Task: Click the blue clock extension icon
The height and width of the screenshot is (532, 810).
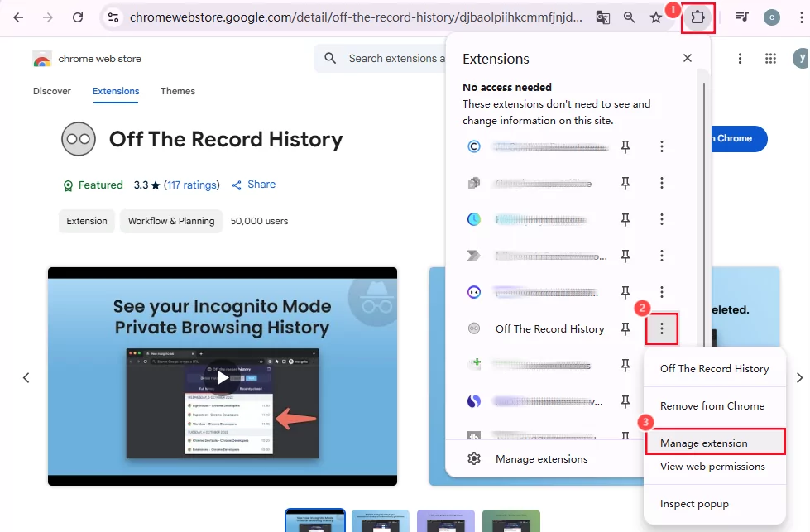Action: 474,219
